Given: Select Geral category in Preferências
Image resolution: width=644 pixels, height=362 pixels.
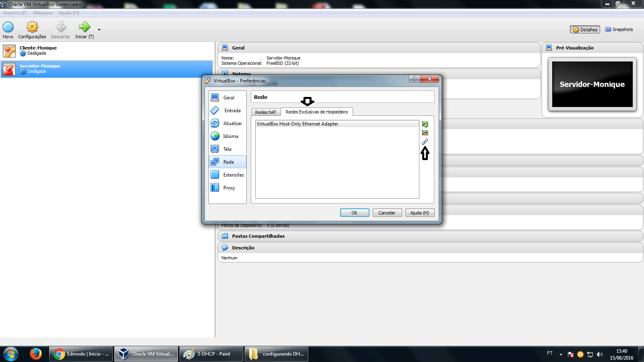Looking at the screenshot, I should [227, 97].
